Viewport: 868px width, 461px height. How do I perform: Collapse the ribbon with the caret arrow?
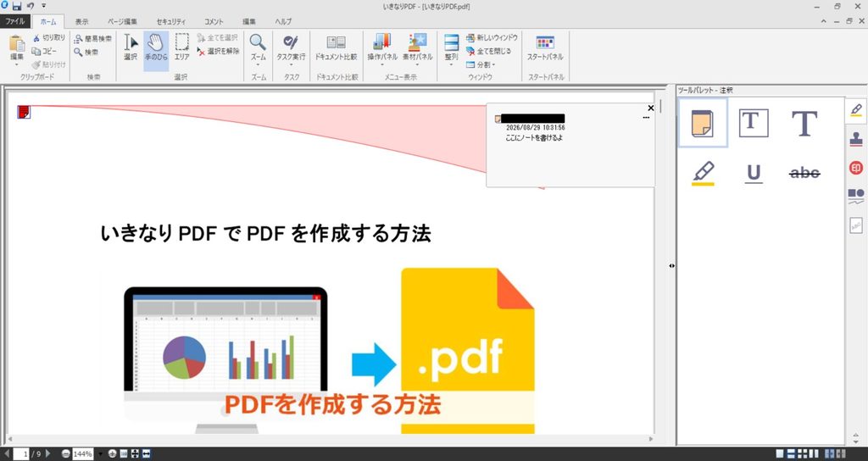[x=824, y=21]
